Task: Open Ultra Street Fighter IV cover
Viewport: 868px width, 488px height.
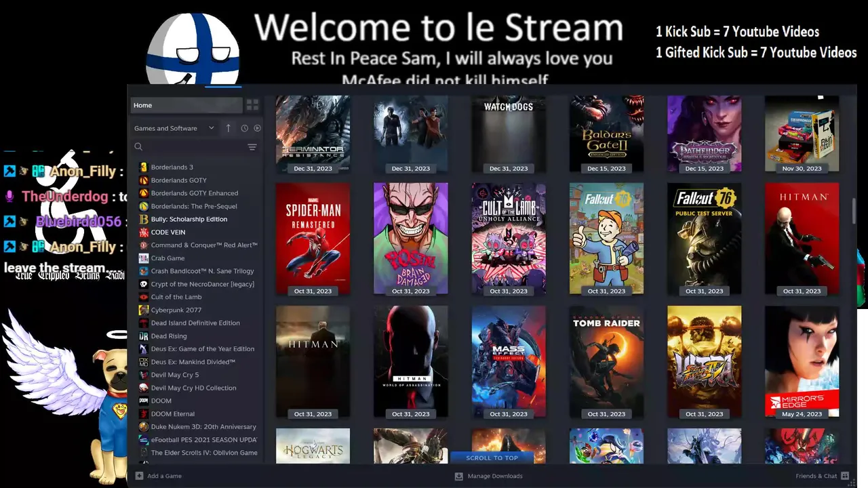Action: point(704,361)
